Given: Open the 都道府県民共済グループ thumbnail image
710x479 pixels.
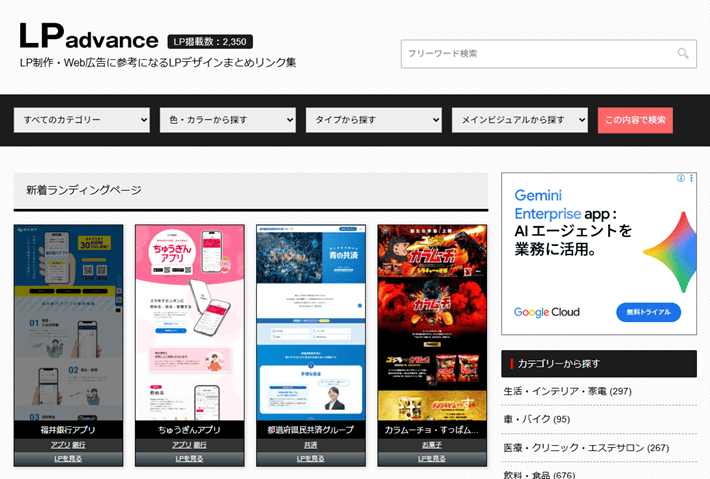Looking at the screenshot, I should pos(311,322).
